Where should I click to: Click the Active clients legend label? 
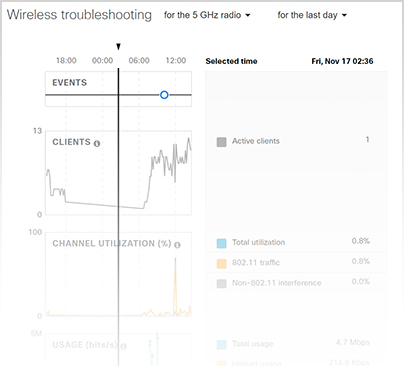[x=256, y=141]
